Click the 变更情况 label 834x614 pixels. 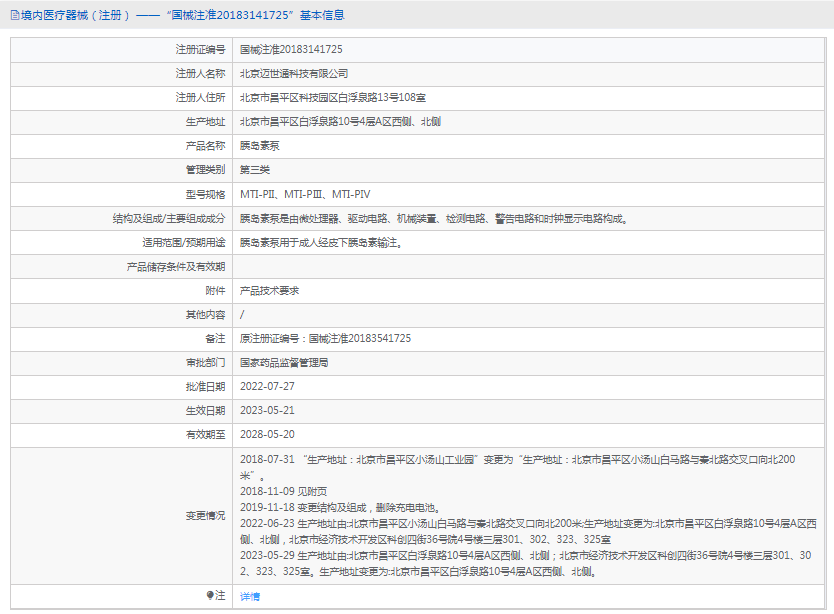click(x=205, y=515)
